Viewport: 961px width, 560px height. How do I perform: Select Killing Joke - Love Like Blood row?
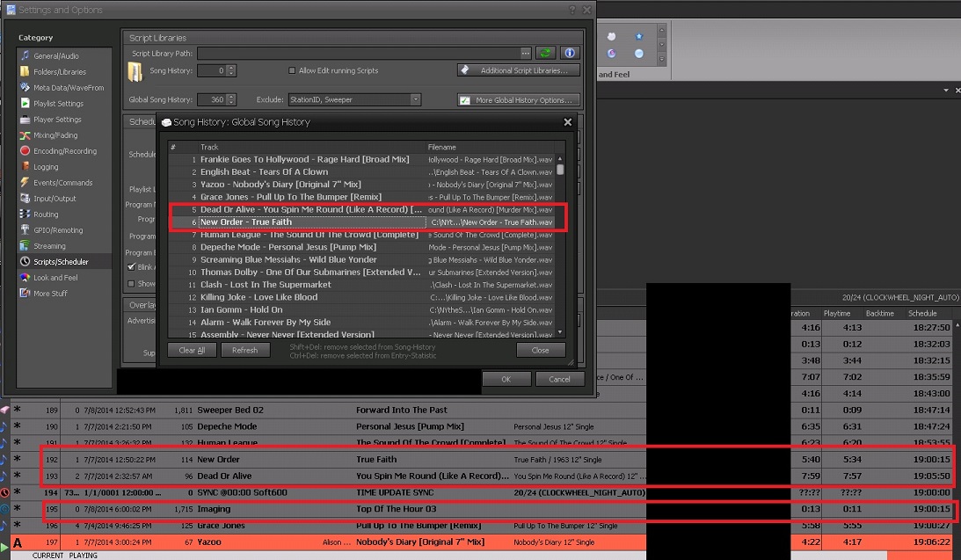361,297
